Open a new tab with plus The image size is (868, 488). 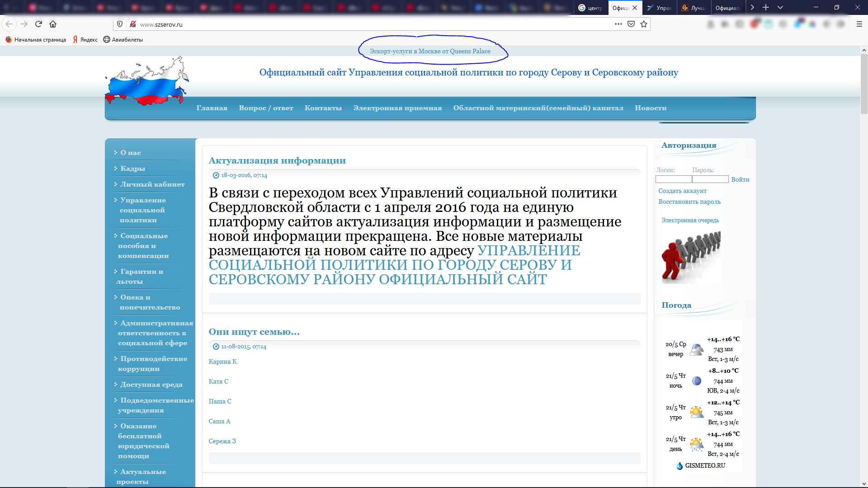click(x=766, y=7)
